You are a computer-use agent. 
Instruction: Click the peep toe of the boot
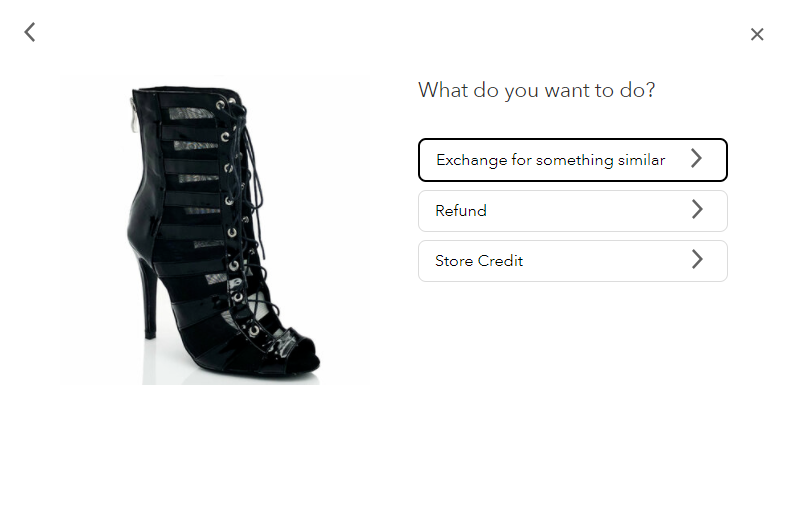point(303,352)
